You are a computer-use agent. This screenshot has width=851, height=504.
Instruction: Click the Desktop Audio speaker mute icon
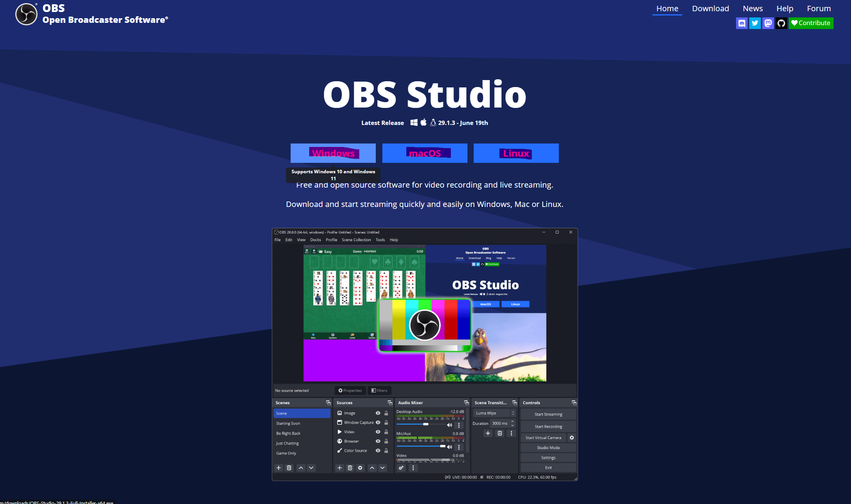tap(449, 425)
